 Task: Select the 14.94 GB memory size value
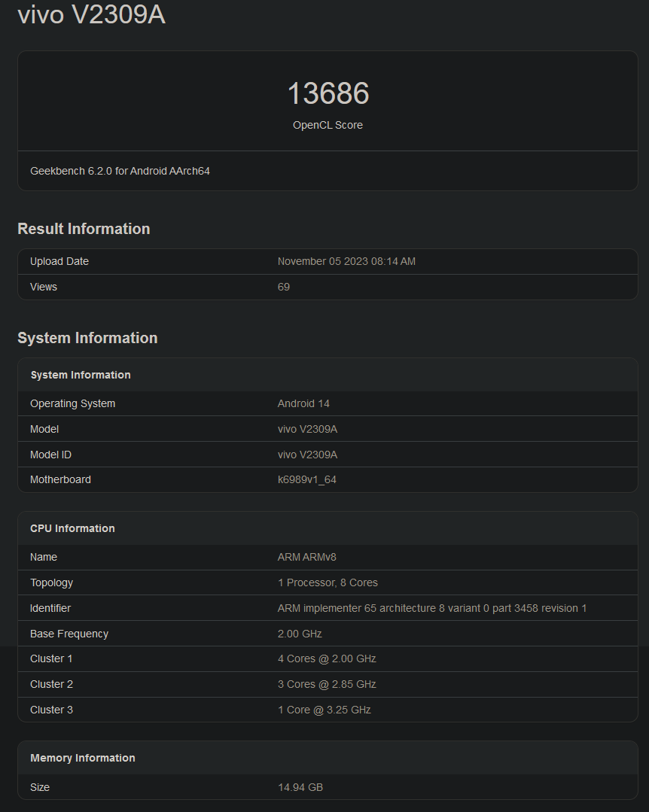tap(300, 787)
